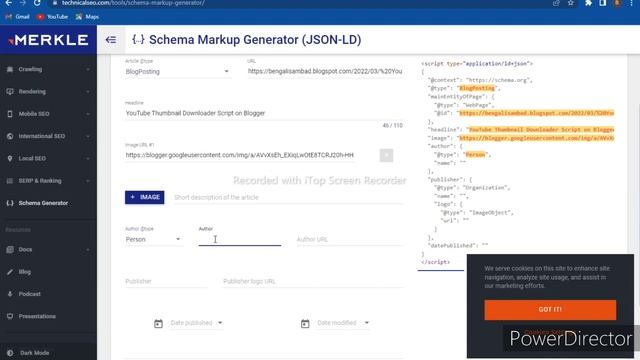Open the Date modified dropdown
640x360 pixels.
click(343, 323)
